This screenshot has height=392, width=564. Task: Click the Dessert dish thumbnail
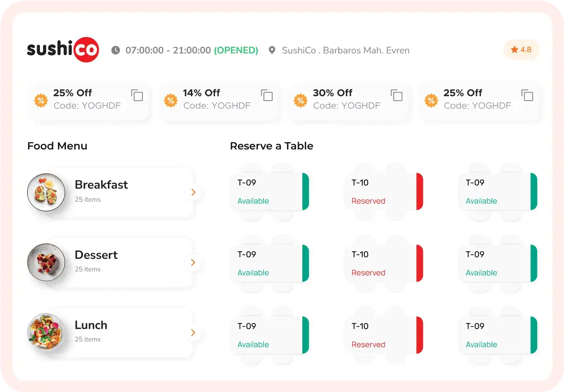46,262
